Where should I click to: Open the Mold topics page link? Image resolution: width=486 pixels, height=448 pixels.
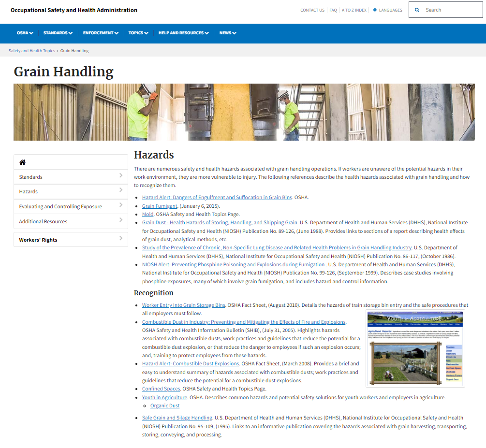click(x=147, y=214)
